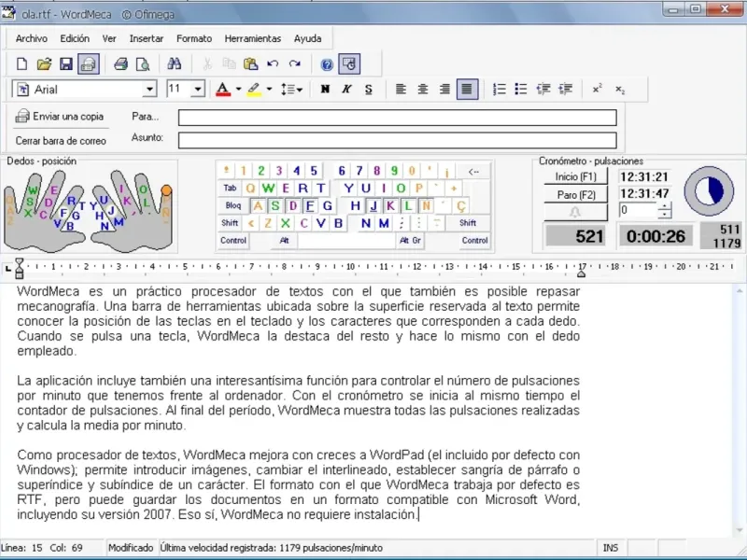The width and height of the screenshot is (747, 560).
Task: Open the yellow highlight color picker
Action: 269,90
